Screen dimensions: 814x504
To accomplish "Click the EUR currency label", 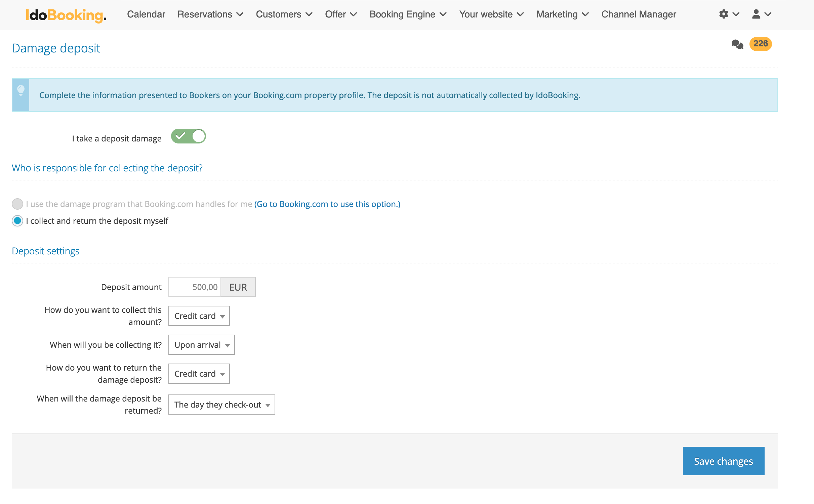I will (238, 287).
